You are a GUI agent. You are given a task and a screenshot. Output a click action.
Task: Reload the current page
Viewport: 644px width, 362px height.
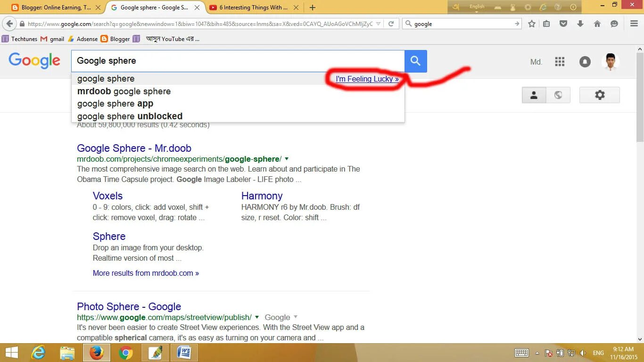point(391,24)
